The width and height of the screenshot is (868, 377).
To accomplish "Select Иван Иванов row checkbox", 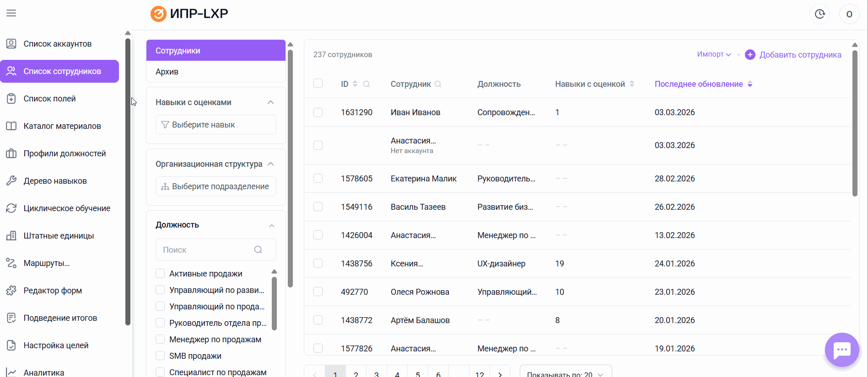I will pos(318,112).
